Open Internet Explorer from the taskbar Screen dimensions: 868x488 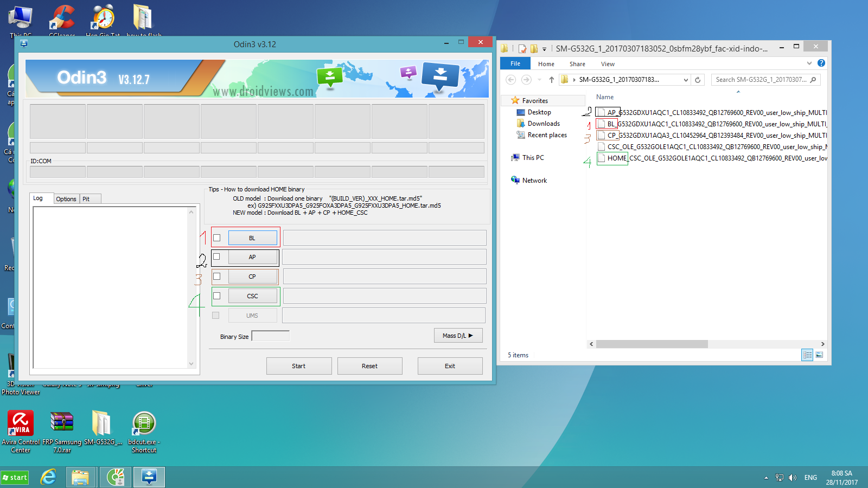[x=48, y=477]
